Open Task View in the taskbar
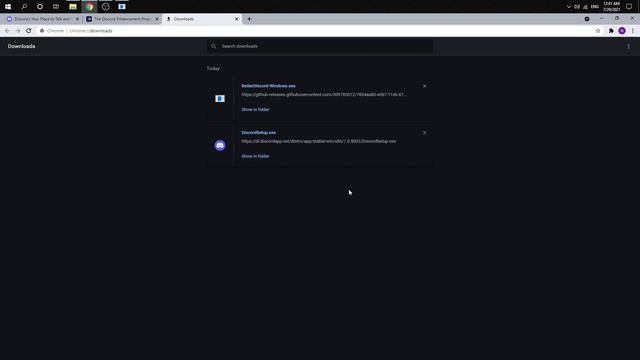640x360 pixels. point(56,7)
